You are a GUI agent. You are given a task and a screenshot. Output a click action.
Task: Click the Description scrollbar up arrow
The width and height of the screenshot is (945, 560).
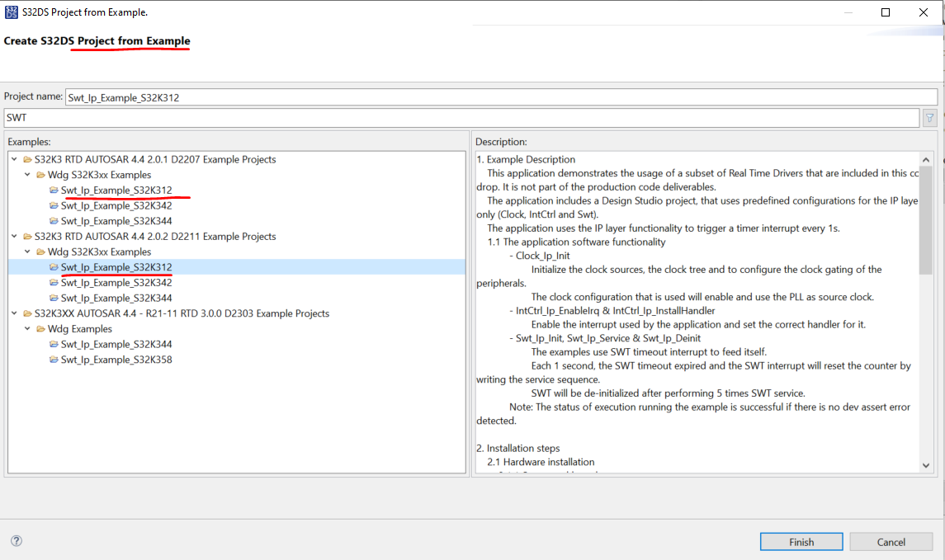click(926, 159)
